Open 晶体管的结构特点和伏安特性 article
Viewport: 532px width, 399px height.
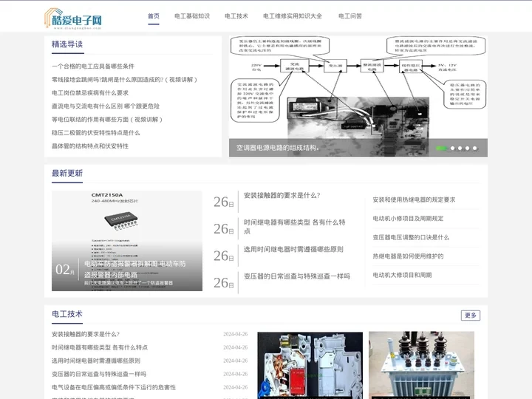click(90, 146)
